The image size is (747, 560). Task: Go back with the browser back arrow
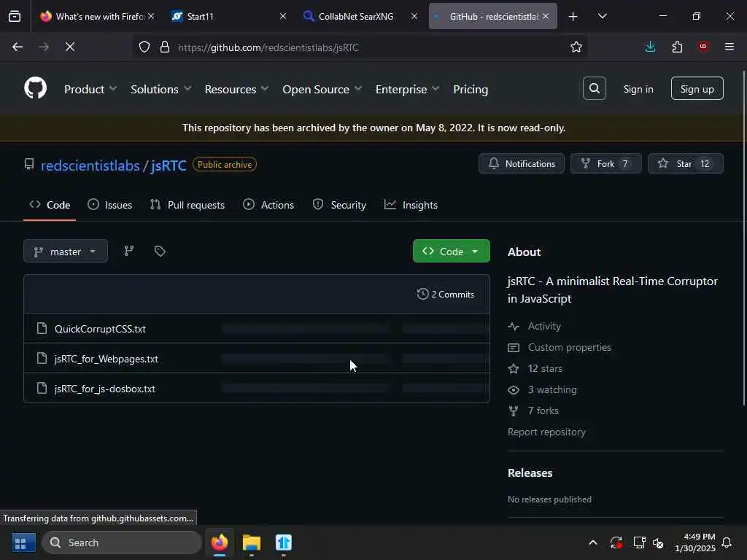tap(18, 47)
